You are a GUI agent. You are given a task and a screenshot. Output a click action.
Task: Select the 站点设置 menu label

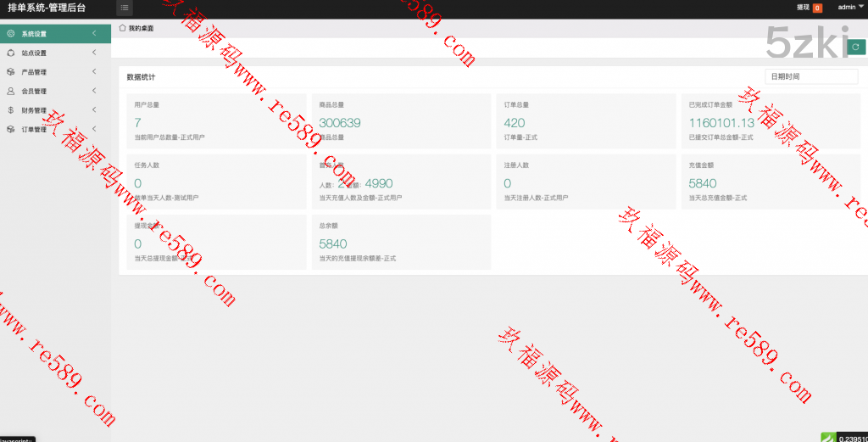click(34, 53)
